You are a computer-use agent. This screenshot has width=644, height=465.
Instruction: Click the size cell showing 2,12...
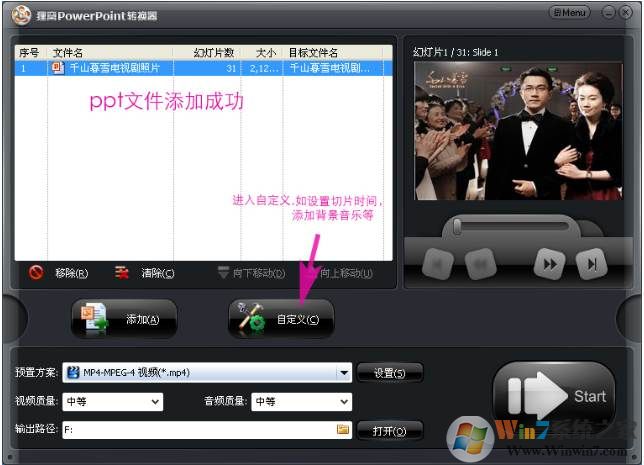[x=264, y=68]
